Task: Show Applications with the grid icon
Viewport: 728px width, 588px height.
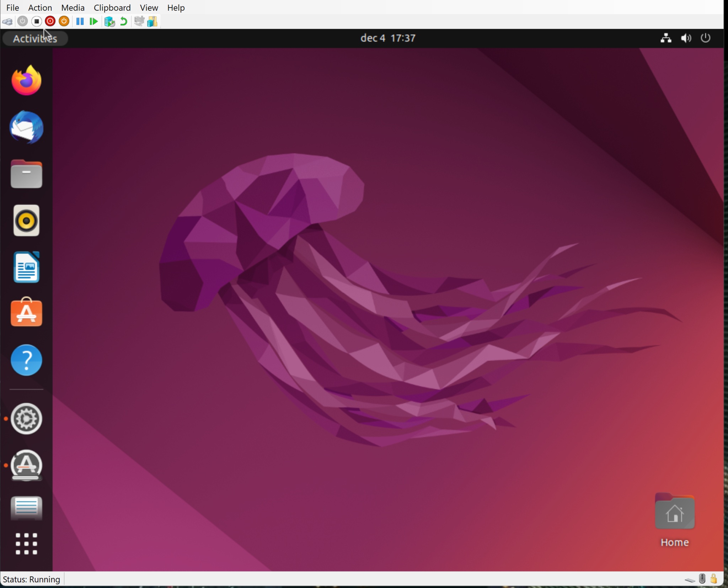Action: 26,543
